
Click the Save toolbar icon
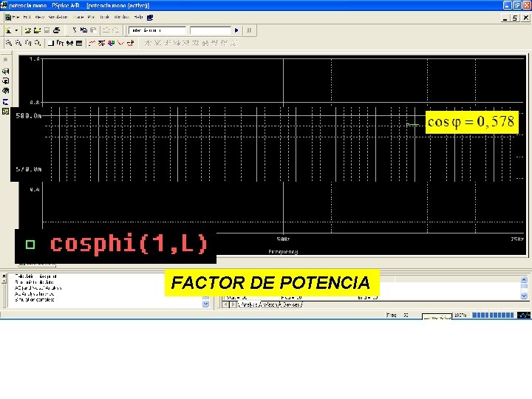click(x=47, y=30)
